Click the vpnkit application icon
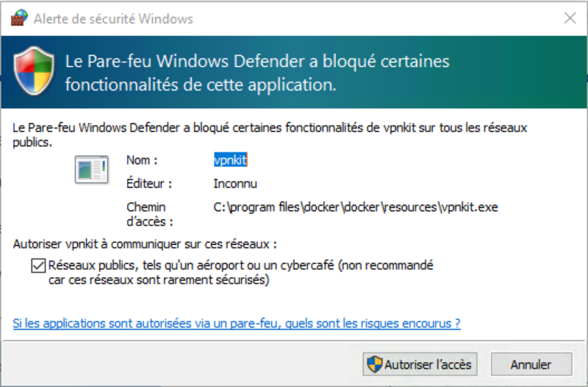 [x=91, y=169]
